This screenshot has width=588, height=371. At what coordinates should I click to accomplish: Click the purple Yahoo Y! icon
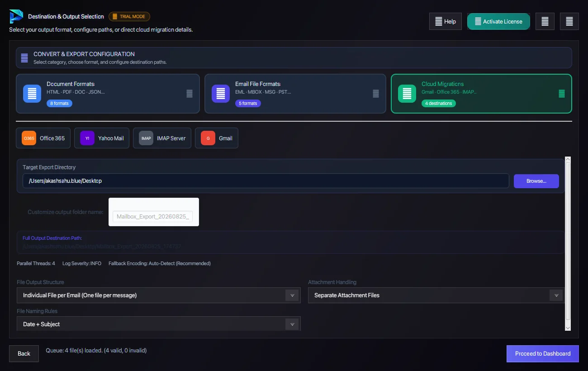[87, 138]
